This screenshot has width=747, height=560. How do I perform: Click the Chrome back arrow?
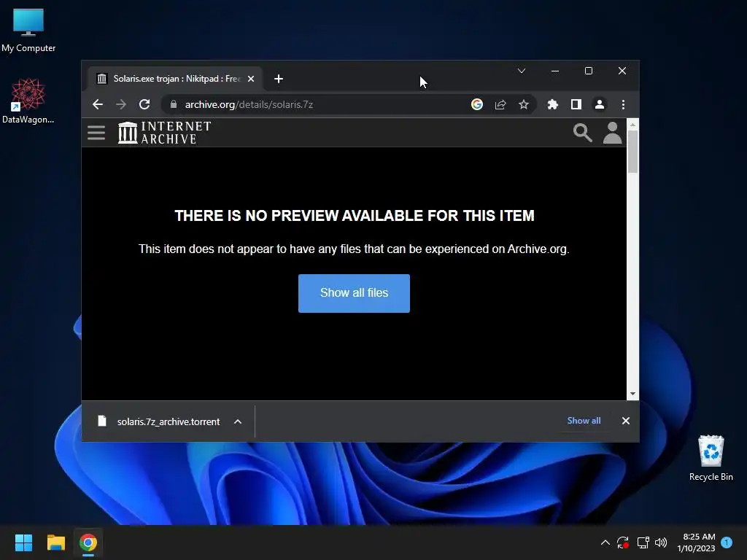coord(98,104)
